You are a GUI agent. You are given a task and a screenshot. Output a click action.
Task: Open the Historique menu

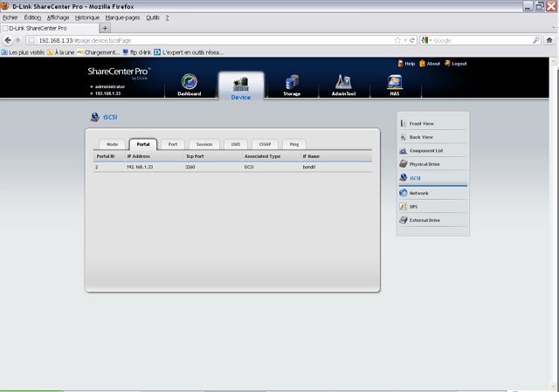tap(87, 17)
